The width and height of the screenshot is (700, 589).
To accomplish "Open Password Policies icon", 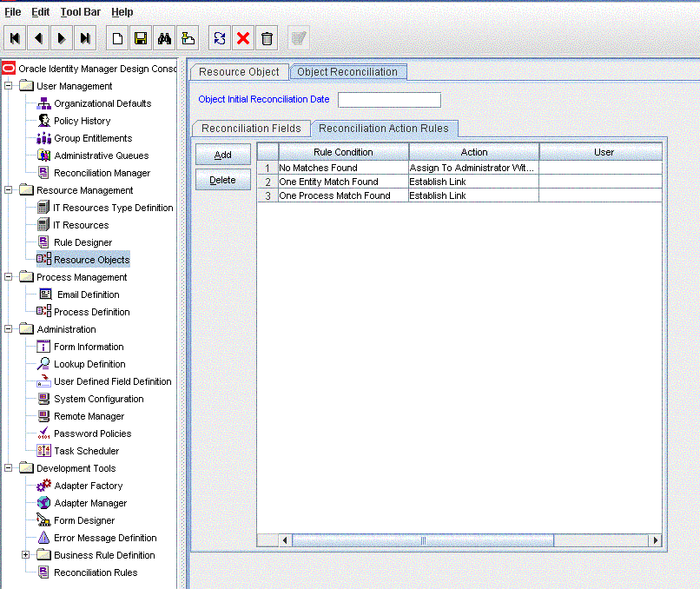I will tap(43, 433).
